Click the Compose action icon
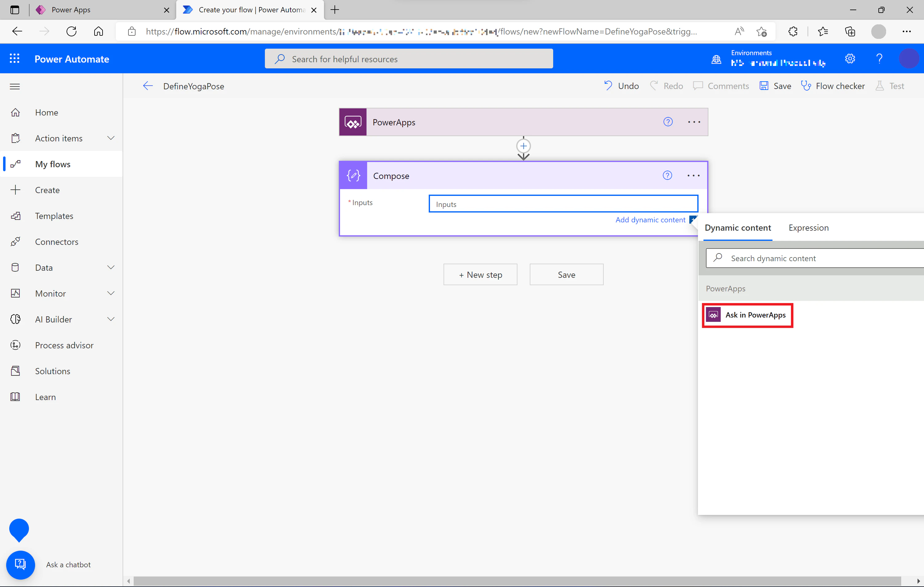Screen dimensions: 924x587 point(353,176)
